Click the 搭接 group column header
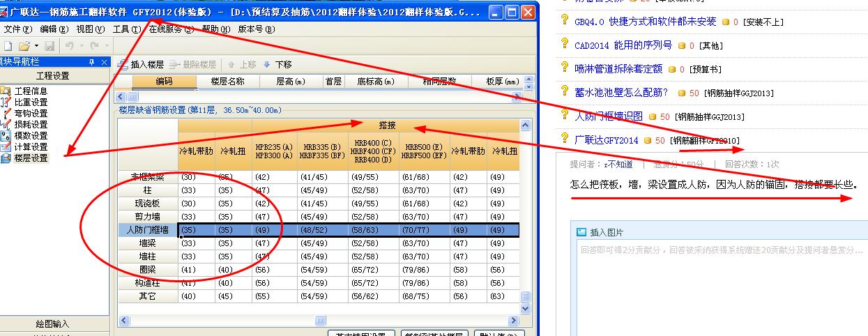 point(387,125)
